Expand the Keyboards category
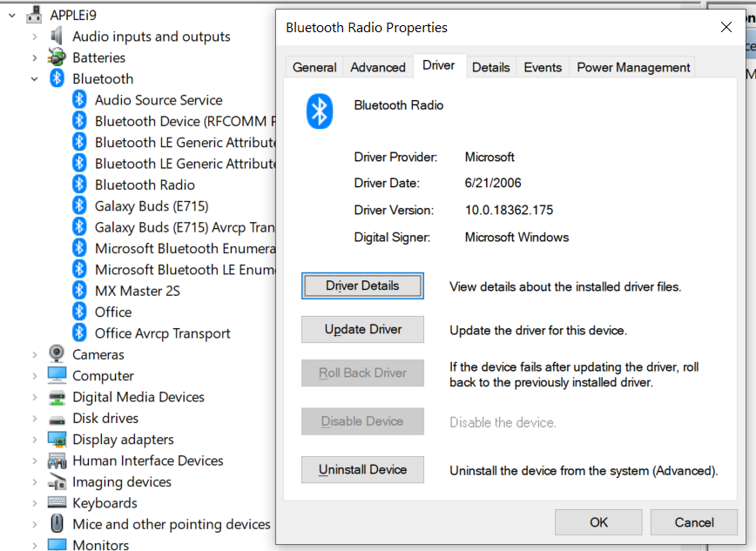 pyautogui.click(x=34, y=503)
